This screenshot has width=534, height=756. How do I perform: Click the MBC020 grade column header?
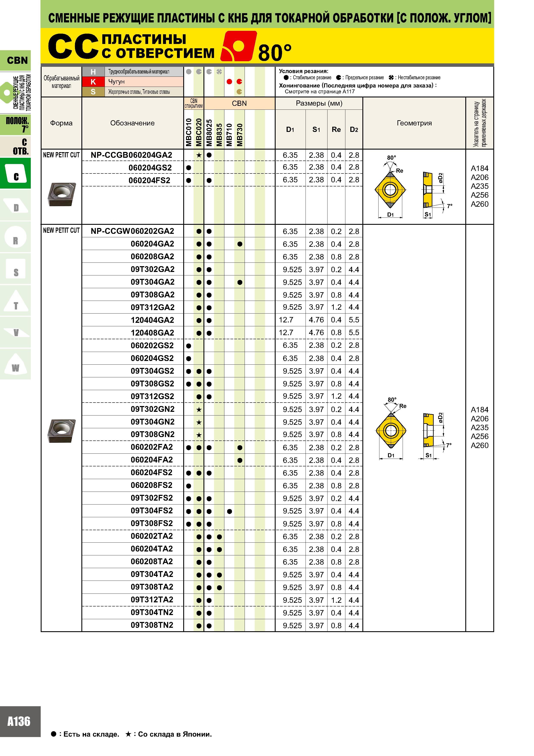199,132
